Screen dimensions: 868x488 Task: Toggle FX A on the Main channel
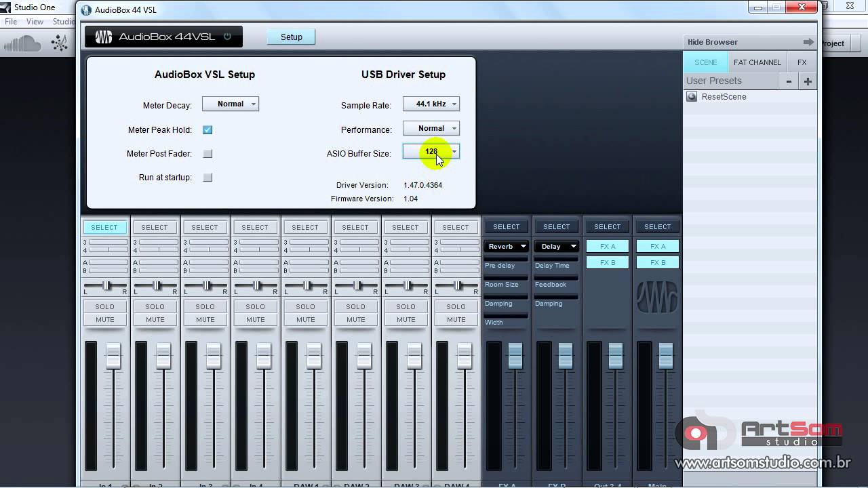point(657,247)
